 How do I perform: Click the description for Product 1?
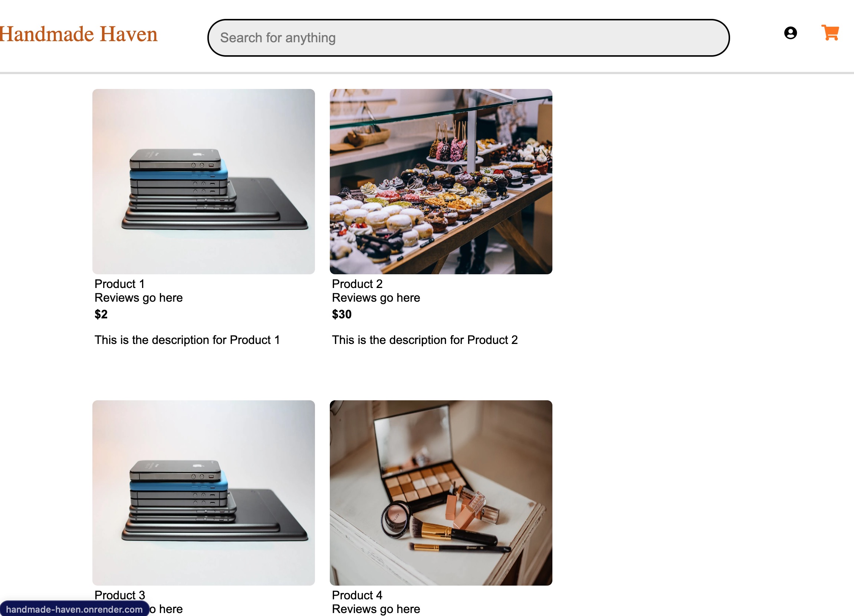[187, 340]
